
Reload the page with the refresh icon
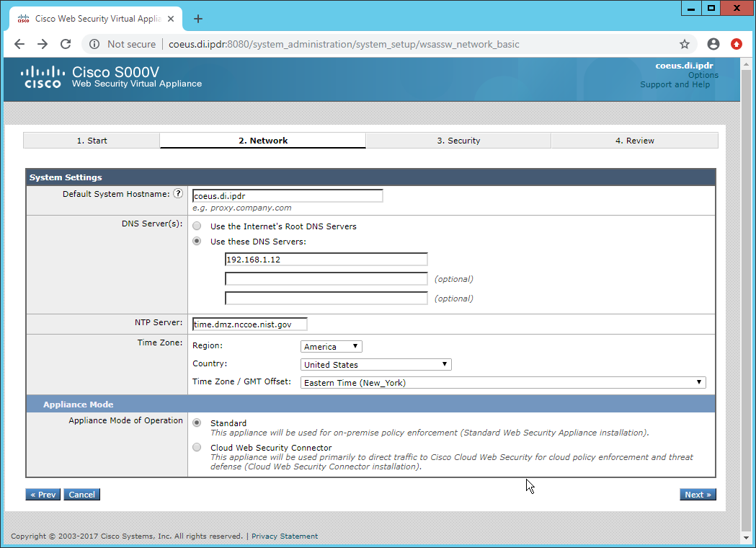(x=66, y=45)
